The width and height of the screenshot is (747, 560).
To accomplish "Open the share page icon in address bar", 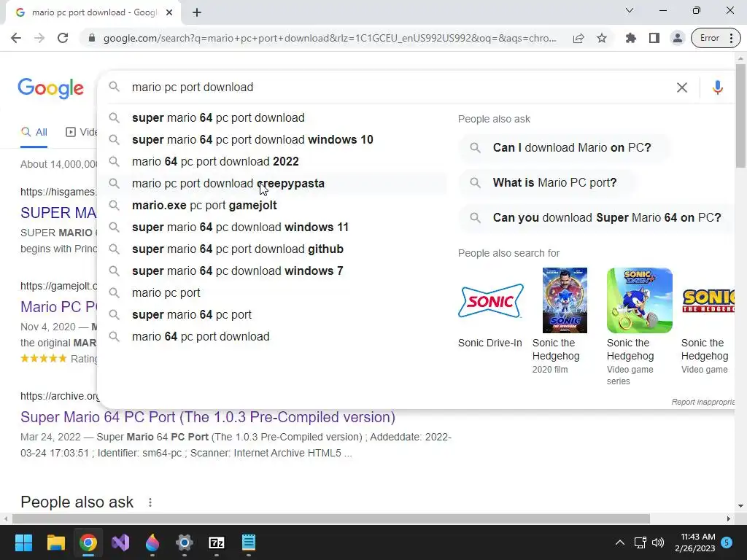I will pyautogui.click(x=578, y=38).
